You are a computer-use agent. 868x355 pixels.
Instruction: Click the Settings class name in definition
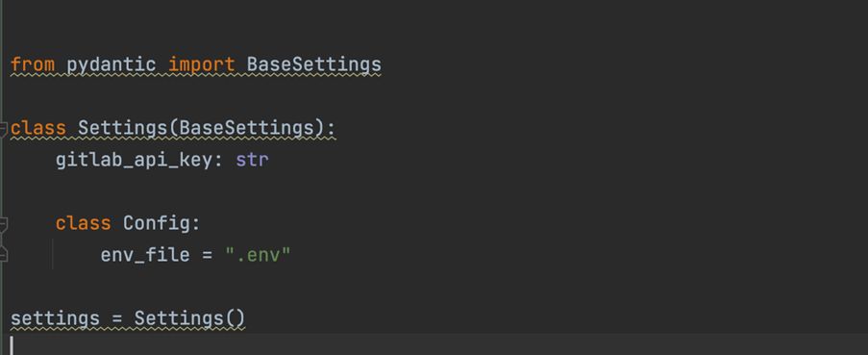pos(122,128)
